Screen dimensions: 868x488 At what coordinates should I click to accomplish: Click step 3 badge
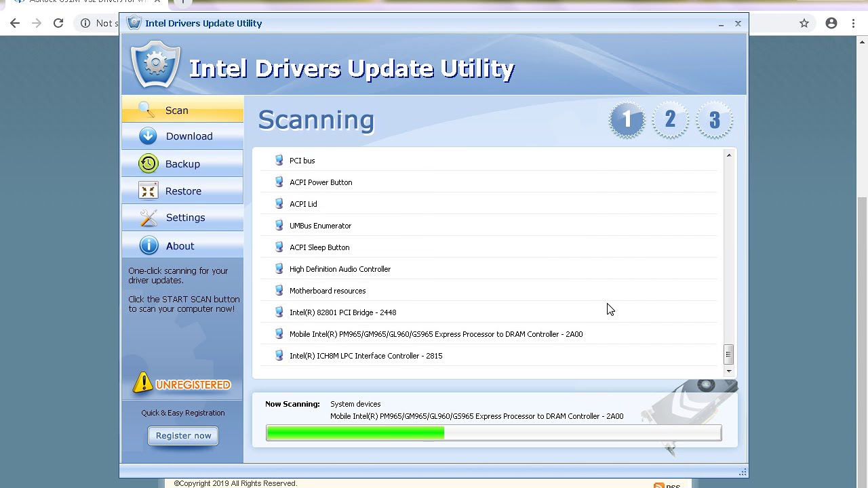click(x=714, y=120)
